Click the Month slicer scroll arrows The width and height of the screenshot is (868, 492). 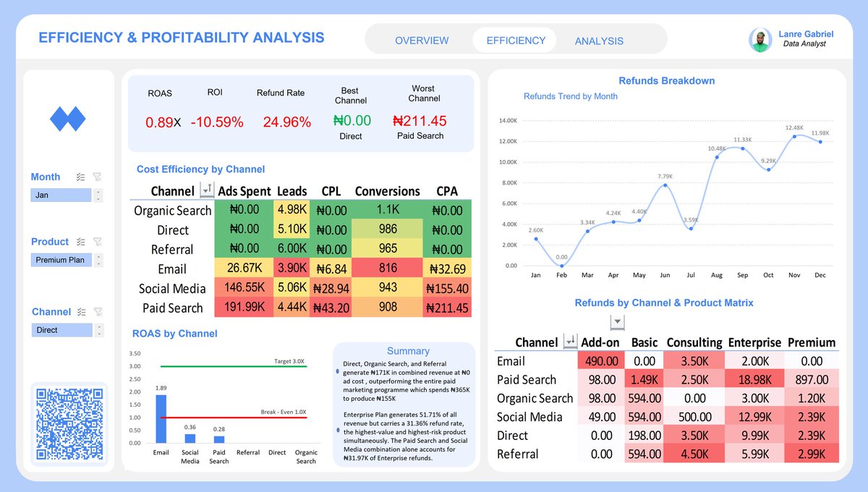point(98,195)
